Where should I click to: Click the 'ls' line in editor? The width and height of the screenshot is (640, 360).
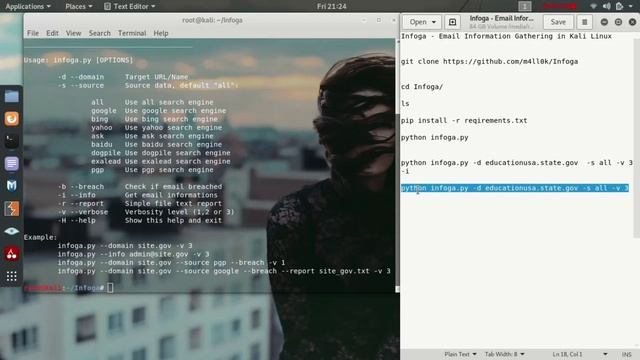[x=405, y=104]
